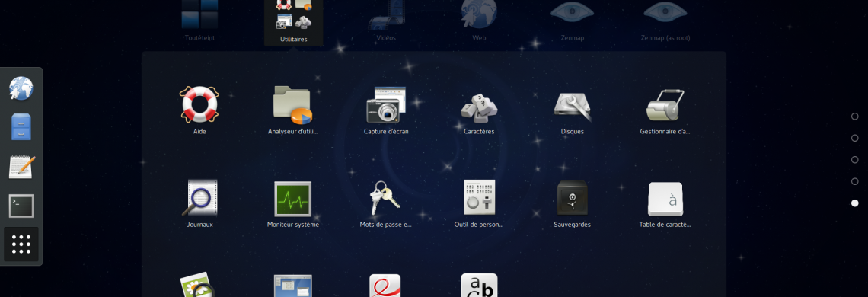Screen dimensions: 868x297
Task: Launch the Web app in top row
Action: pos(479,21)
